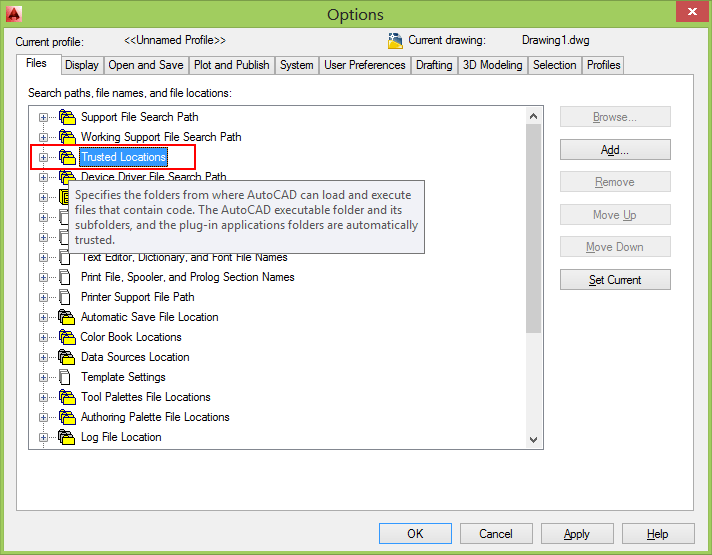Expand the Authoring Palette File Locations node

pyautogui.click(x=43, y=417)
